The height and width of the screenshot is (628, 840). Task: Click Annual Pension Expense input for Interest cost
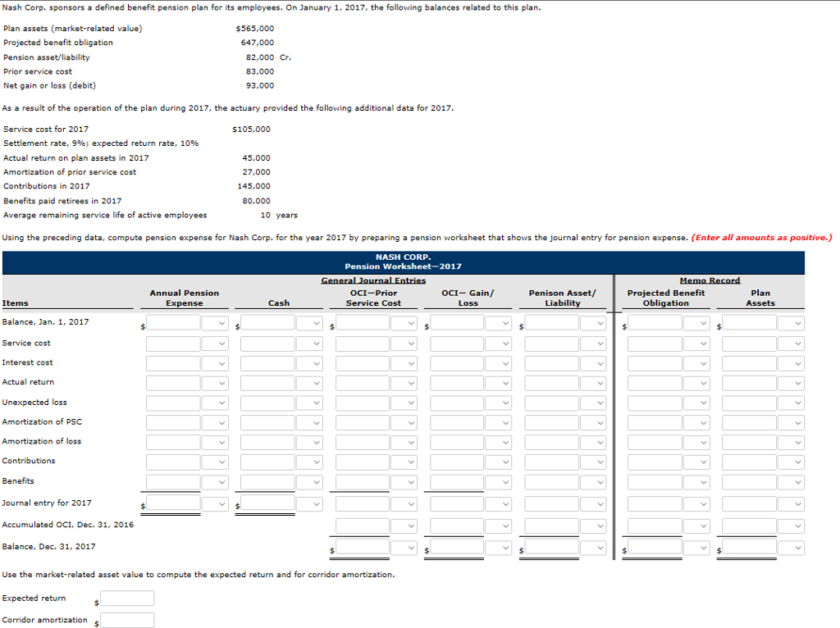(x=173, y=363)
